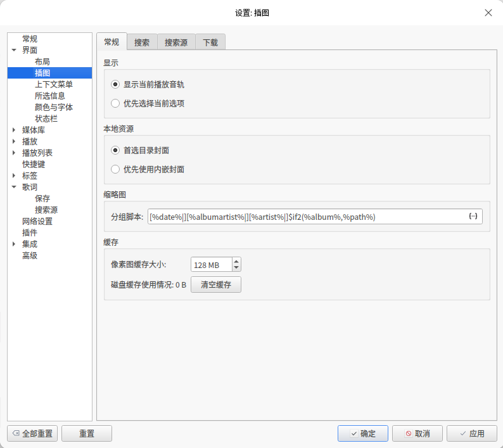This screenshot has width=503, height=448.
Task: Click the 取消 button
Action: click(x=417, y=433)
